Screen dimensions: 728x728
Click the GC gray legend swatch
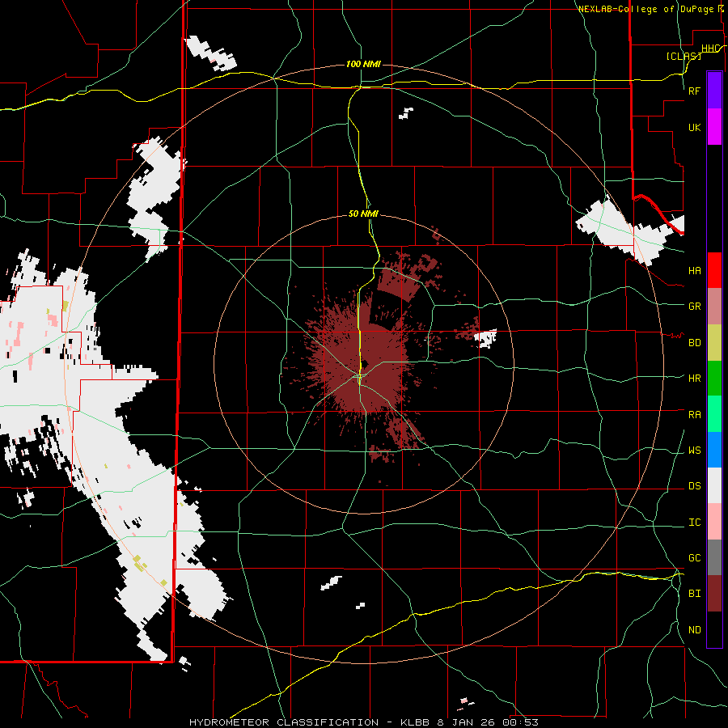714,557
